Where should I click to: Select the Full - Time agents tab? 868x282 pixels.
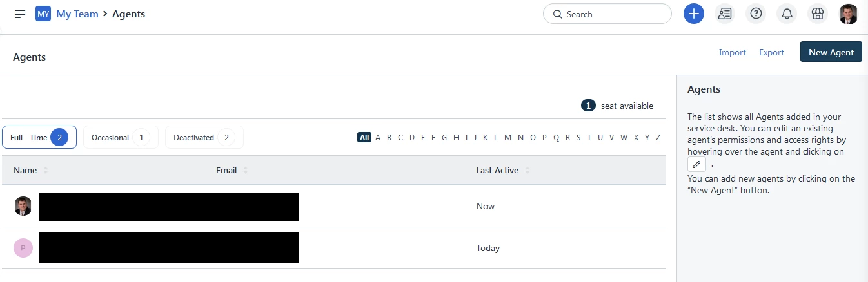coord(39,137)
